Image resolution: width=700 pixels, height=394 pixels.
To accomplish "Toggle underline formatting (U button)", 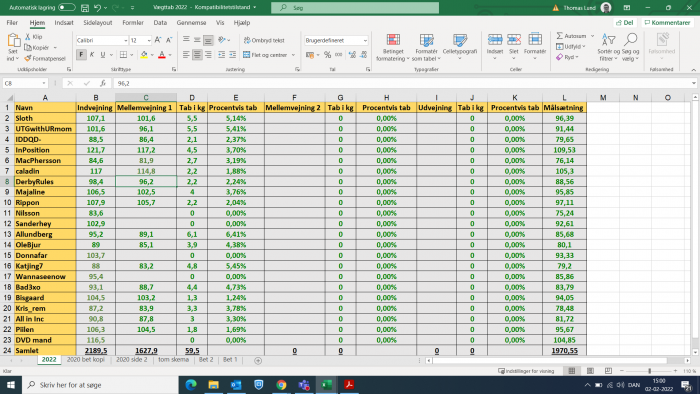I will pos(103,55).
